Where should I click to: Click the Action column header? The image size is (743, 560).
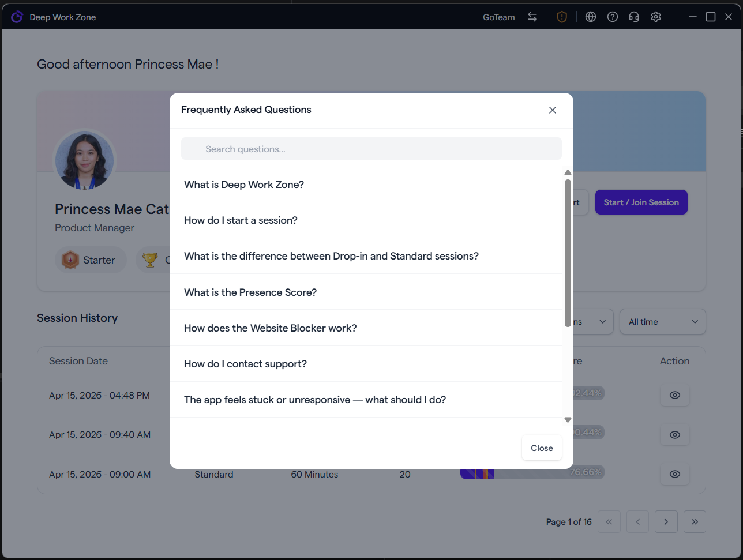tap(674, 361)
